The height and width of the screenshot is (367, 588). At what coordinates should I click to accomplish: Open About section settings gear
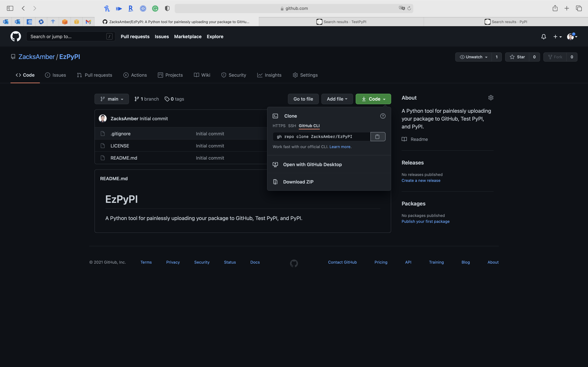(491, 98)
